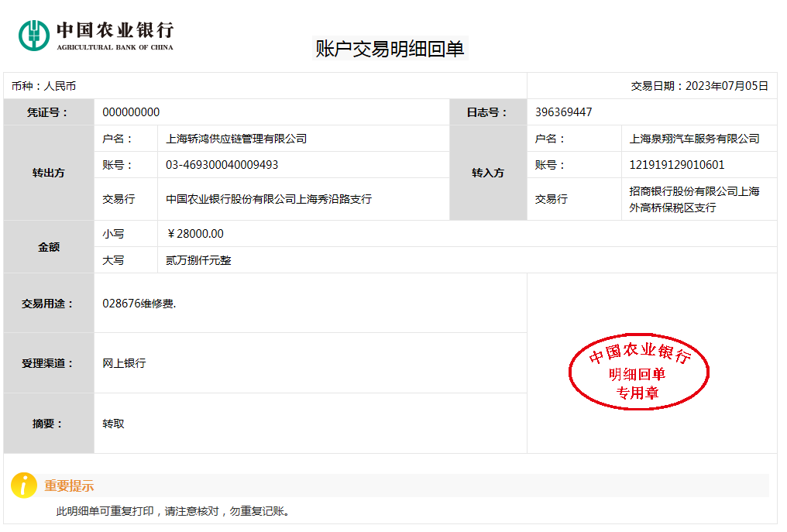The height and width of the screenshot is (532, 787).
Task: Click the amount ¥28000.00
Action: [x=195, y=234]
